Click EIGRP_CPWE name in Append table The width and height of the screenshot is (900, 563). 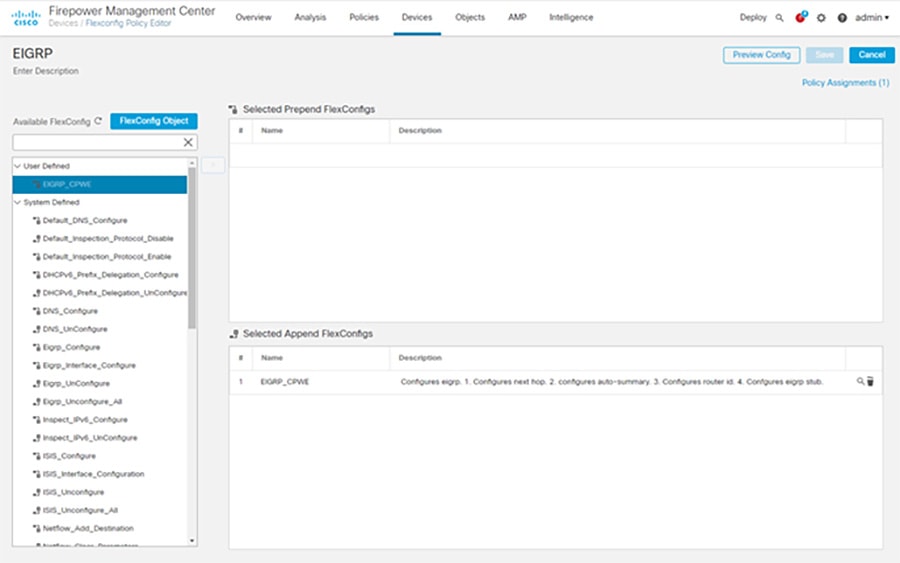(285, 382)
